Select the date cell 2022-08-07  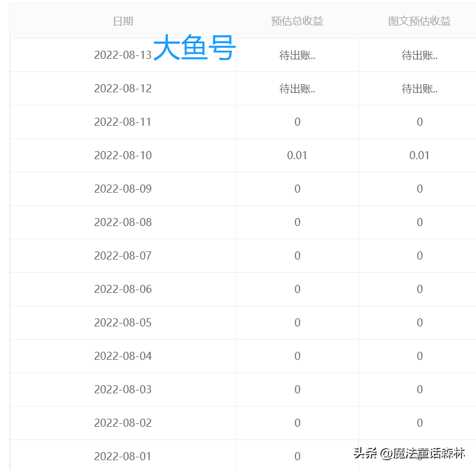[123, 256]
